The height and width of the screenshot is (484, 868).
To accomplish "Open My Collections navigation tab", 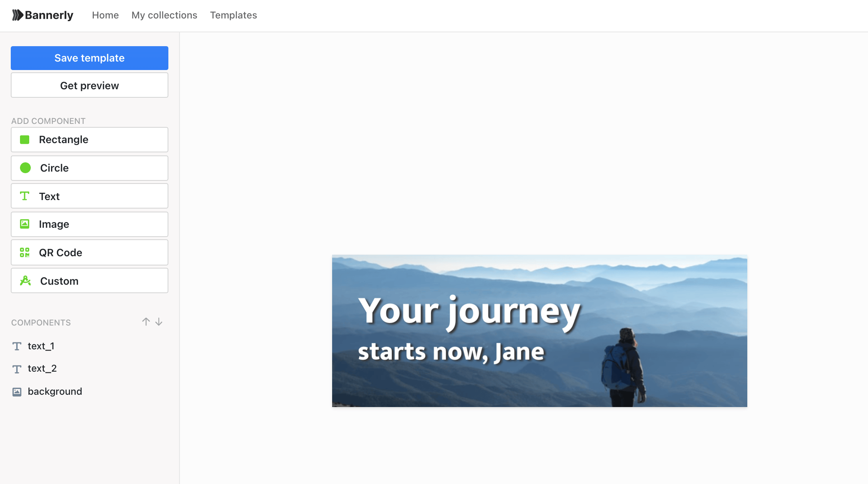I will (x=164, y=15).
